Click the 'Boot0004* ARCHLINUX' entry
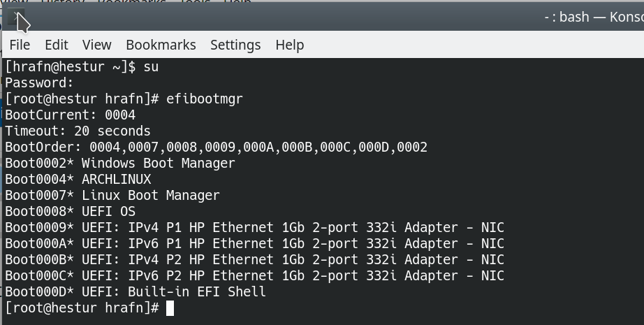The width and height of the screenshot is (644, 325). (x=78, y=179)
